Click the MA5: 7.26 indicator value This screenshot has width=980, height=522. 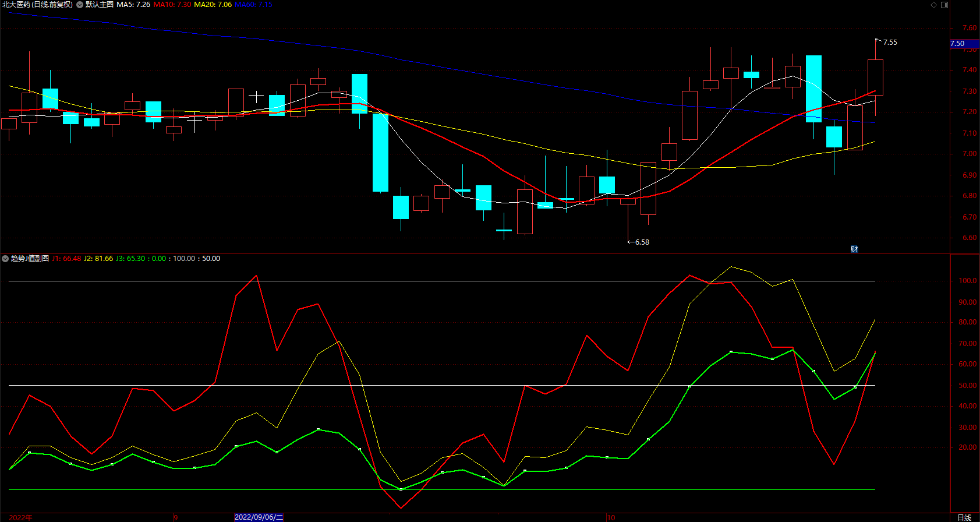tap(133, 5)
